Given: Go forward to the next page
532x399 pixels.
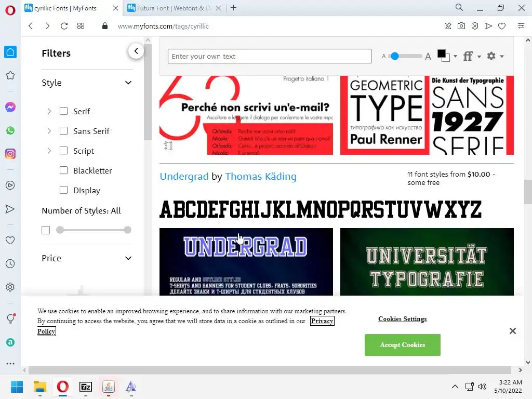Looking at the screenshot, I should tap(47, 26).
